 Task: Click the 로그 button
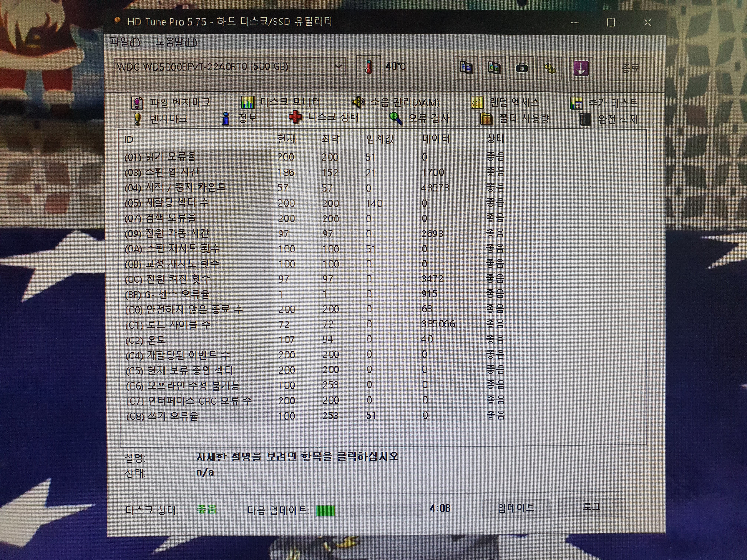tap(591, 507)
